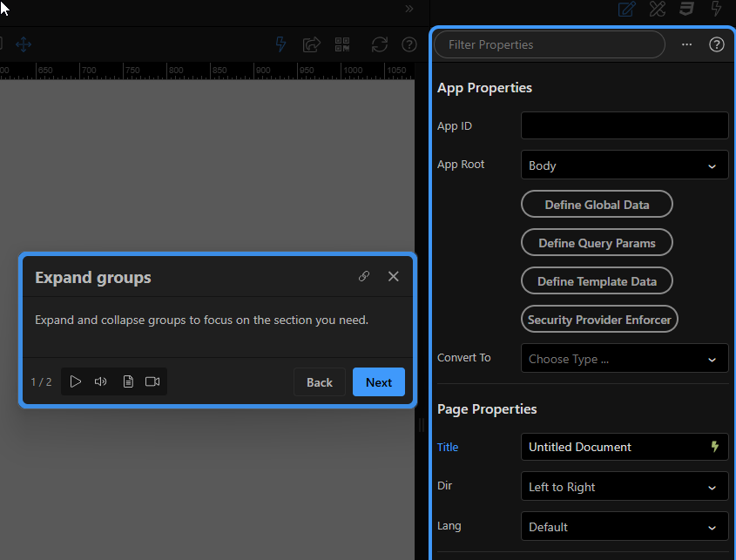Open the three dots properties options menu

coord(686,44)
